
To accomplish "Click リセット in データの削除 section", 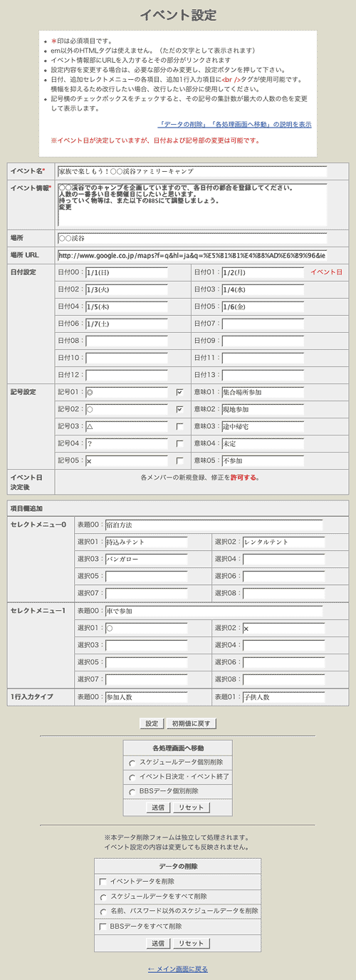I will pos(191,943).
